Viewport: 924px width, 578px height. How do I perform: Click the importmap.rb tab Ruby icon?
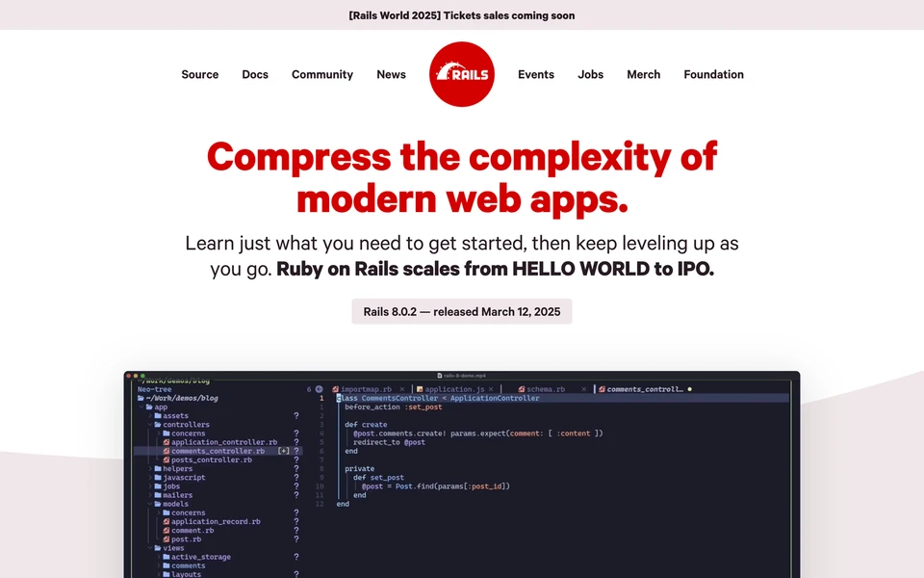click(x=335, y=389)
